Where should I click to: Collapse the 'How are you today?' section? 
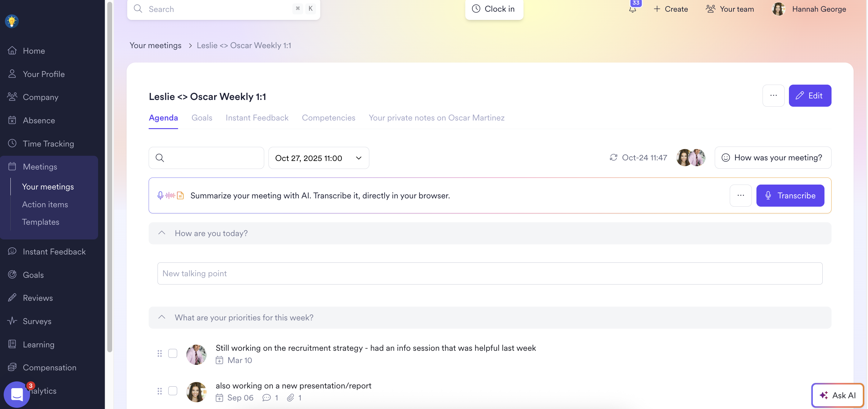coord(162,233)
